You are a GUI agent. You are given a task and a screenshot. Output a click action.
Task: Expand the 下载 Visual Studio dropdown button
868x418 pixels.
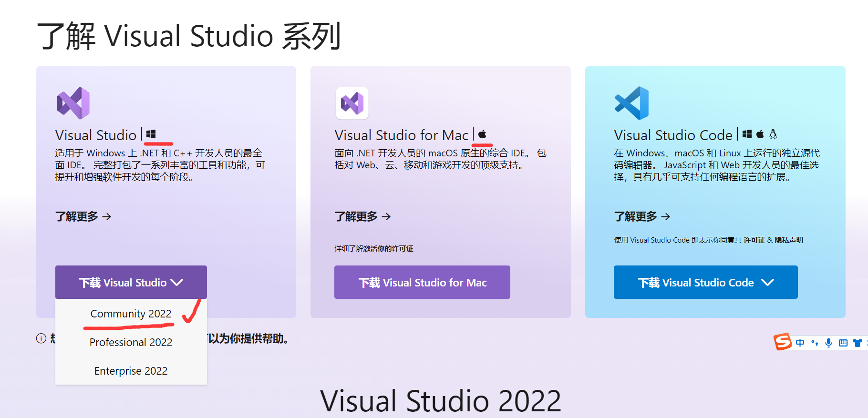coord(131,282)
